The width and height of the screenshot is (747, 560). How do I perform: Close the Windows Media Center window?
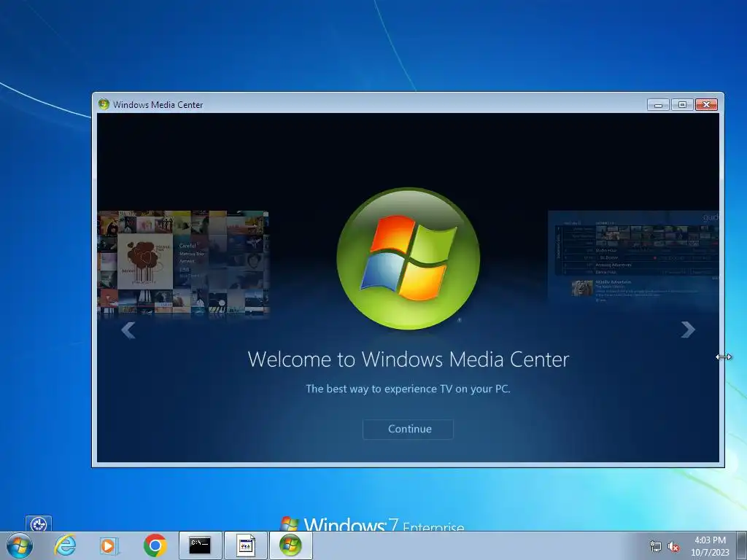pyautogui.click(x=706, y=105)
